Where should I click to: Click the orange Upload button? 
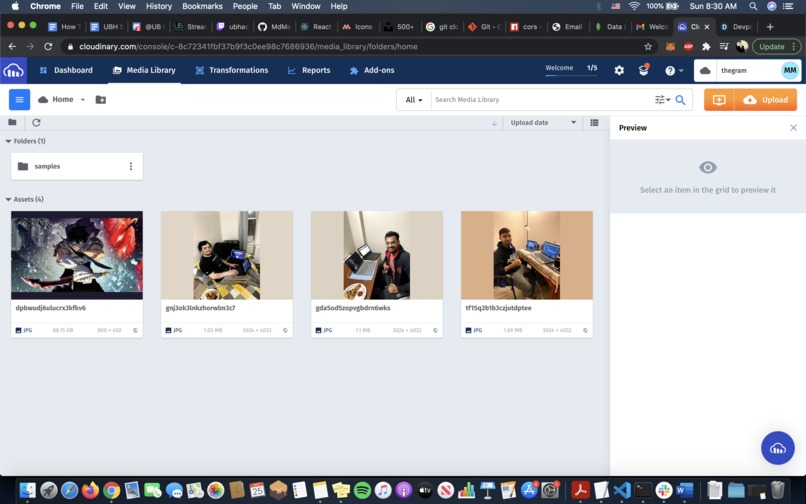[766, 100]
